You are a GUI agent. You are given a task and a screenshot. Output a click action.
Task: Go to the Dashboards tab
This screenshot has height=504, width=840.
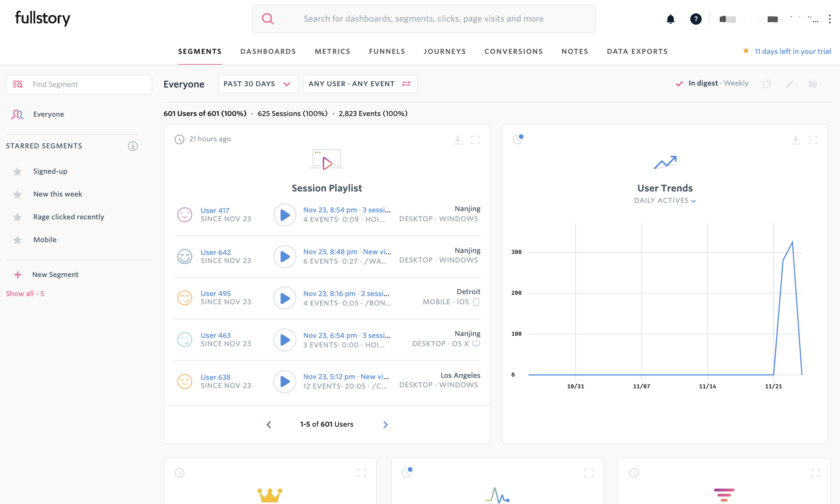click(268, 51)
